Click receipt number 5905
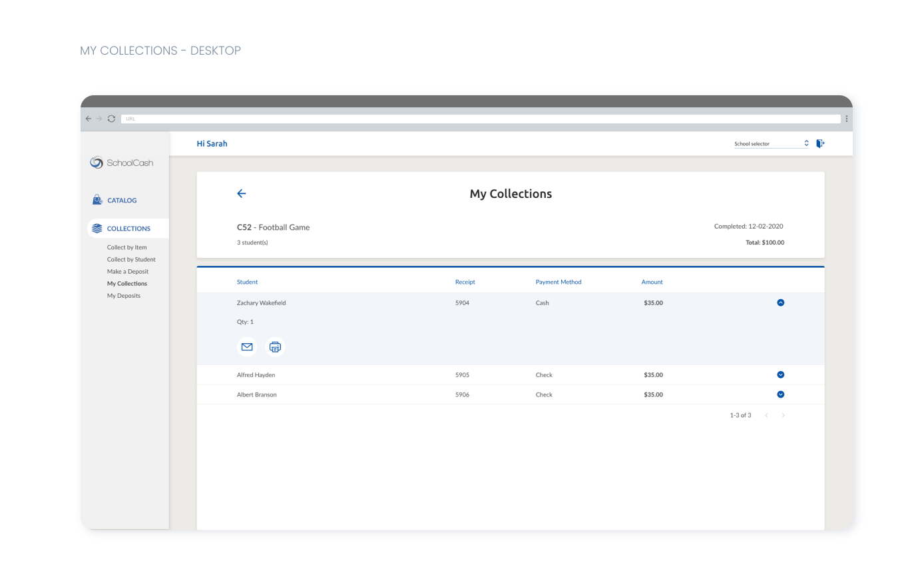The image size is (924, 577). (x=463, y=374)
